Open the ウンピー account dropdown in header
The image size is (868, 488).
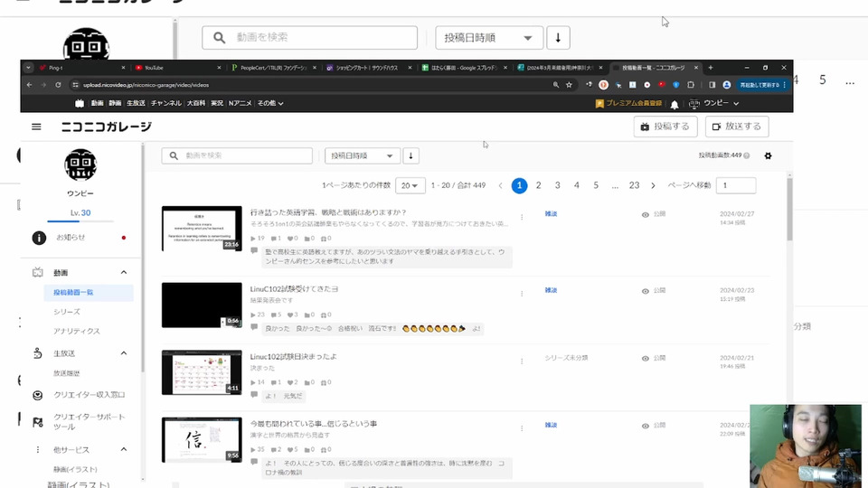[x=714, y=103]
